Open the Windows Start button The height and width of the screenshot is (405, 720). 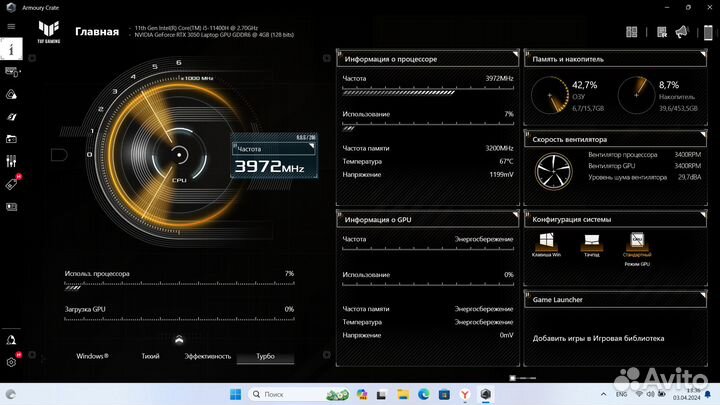tap(236, 394)
